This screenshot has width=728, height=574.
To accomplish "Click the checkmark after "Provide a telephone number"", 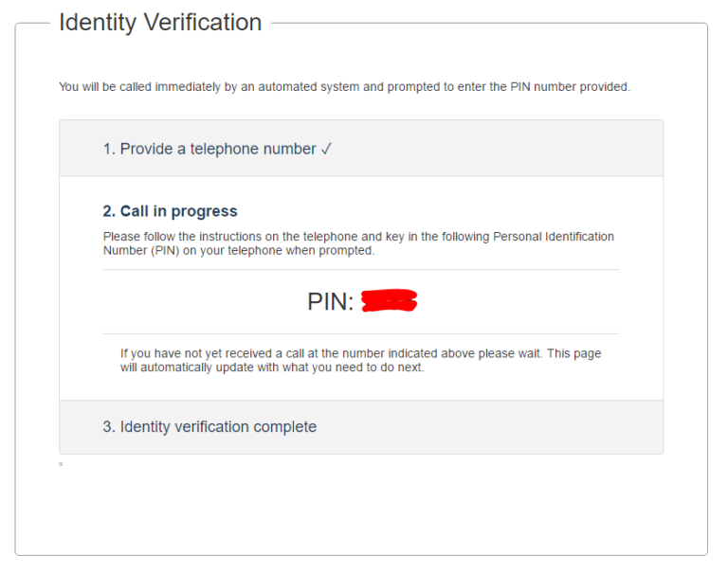I will click(326, 149).
